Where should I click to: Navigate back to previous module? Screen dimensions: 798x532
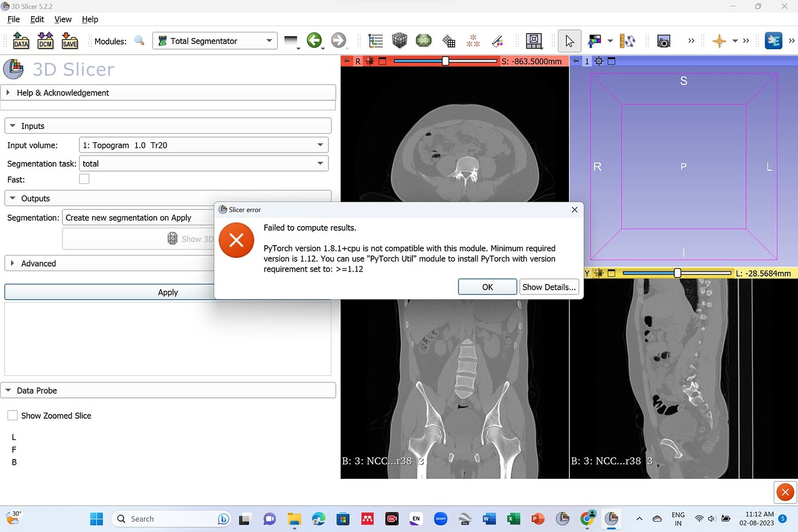click(315, 40)
